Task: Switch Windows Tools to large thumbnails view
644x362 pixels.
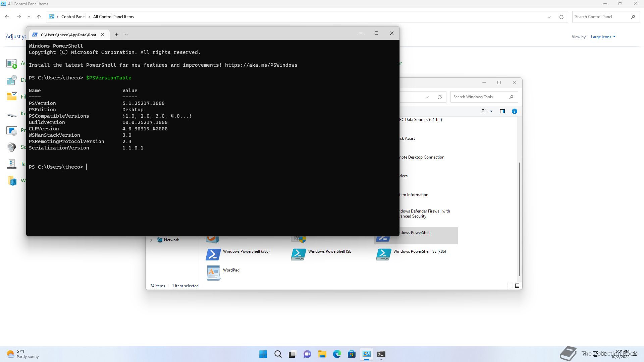Action: pyautogui.click(x=517, y=286)
